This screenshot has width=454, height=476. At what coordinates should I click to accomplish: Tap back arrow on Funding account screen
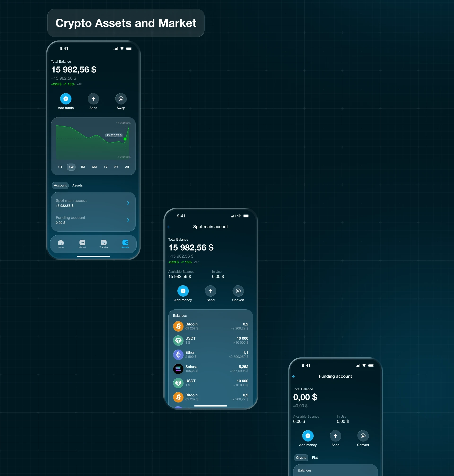click(x=293, y=376)
